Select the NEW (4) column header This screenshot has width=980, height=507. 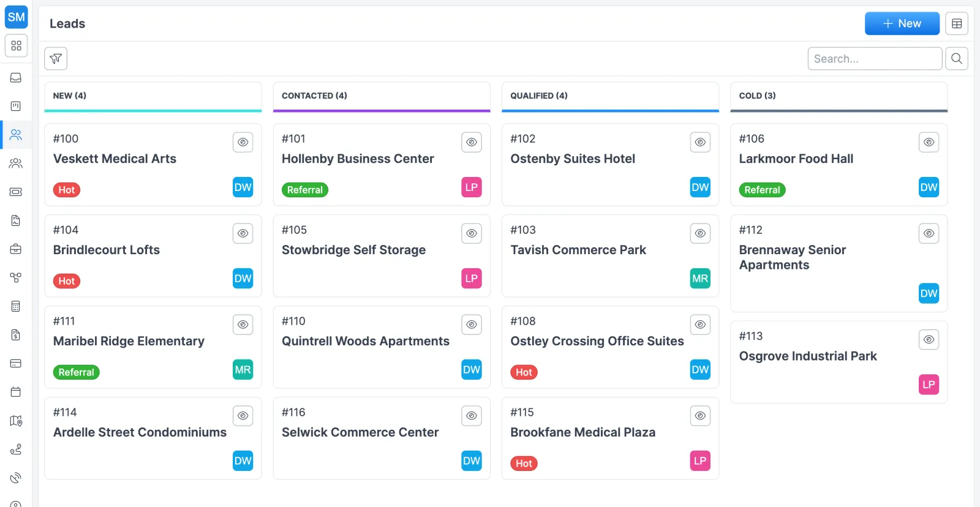tap(153, 96)
